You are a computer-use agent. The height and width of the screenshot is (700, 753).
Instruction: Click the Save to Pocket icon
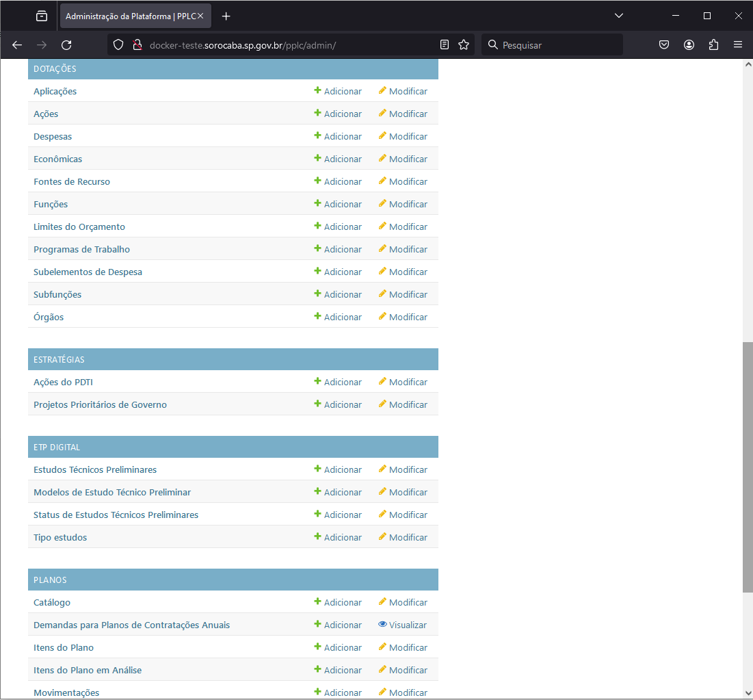(x=664, y=45)
